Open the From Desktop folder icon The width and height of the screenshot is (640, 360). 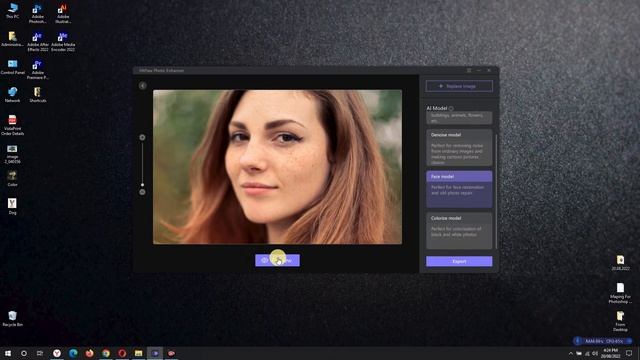click(x=620, y=321)
